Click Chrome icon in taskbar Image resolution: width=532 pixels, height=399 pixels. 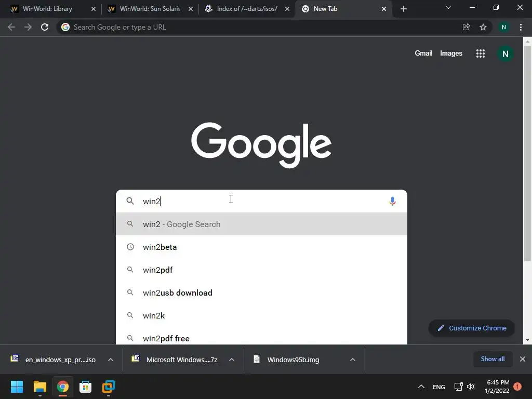[x=62, y=387]
